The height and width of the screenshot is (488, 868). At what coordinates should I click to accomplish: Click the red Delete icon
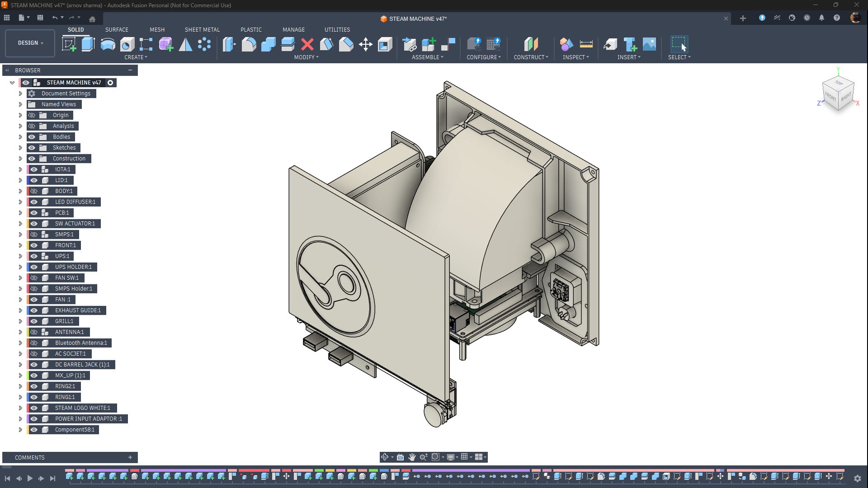307,44
